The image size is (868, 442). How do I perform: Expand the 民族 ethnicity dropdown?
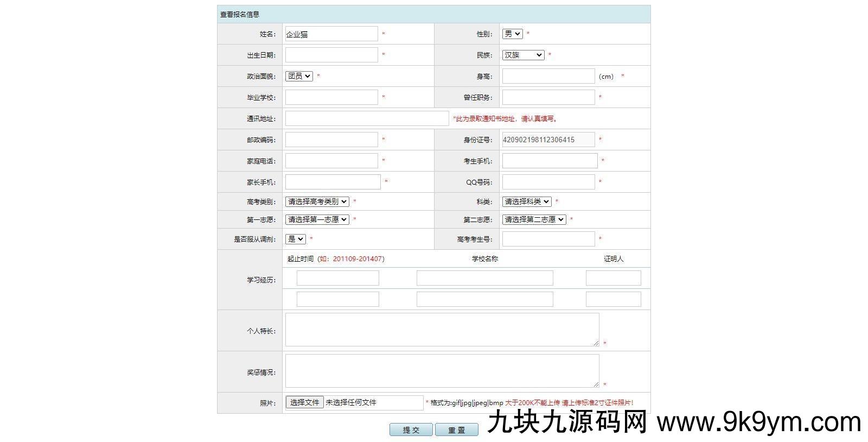click(523, 55)
